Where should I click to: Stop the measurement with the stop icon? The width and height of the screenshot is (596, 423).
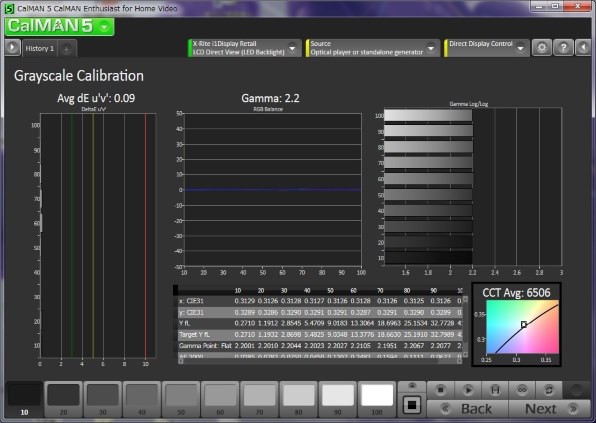pos(441,390)
